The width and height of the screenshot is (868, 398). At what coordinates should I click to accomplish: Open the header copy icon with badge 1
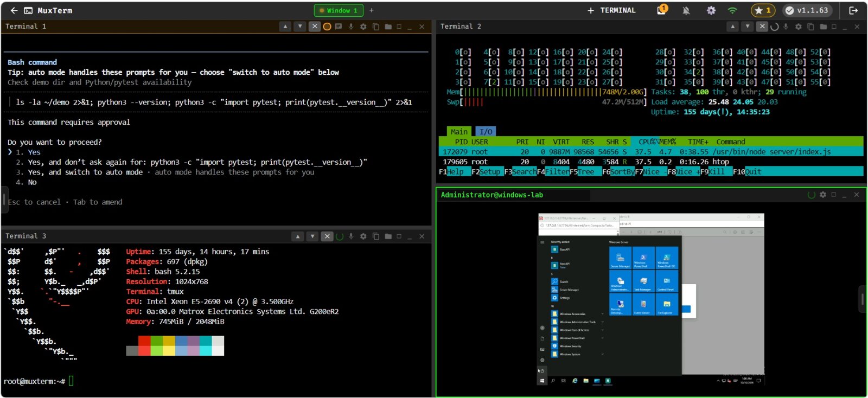(662, 10)
